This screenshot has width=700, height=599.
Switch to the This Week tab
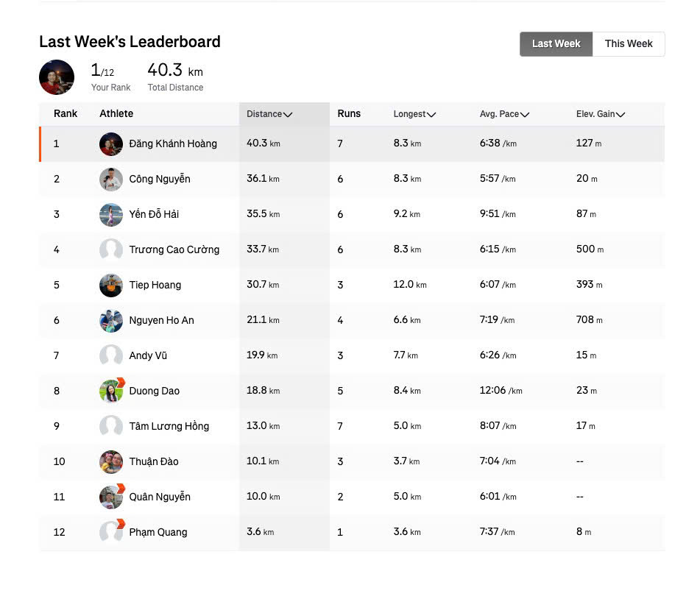point(629,43)
